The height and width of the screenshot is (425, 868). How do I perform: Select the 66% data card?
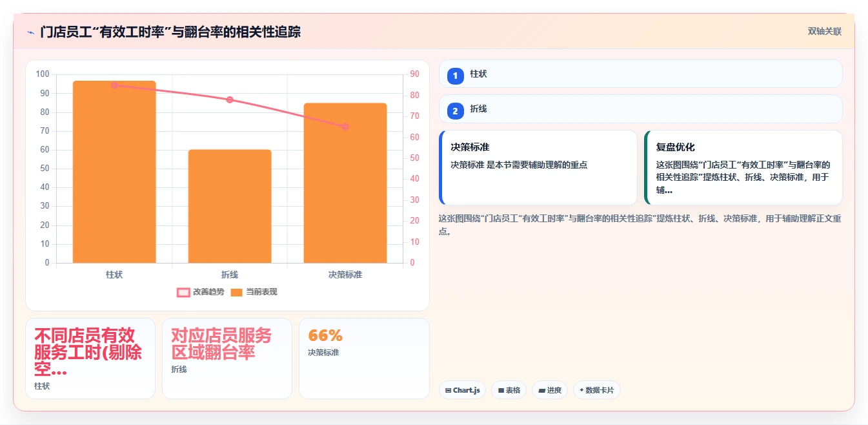364,358
